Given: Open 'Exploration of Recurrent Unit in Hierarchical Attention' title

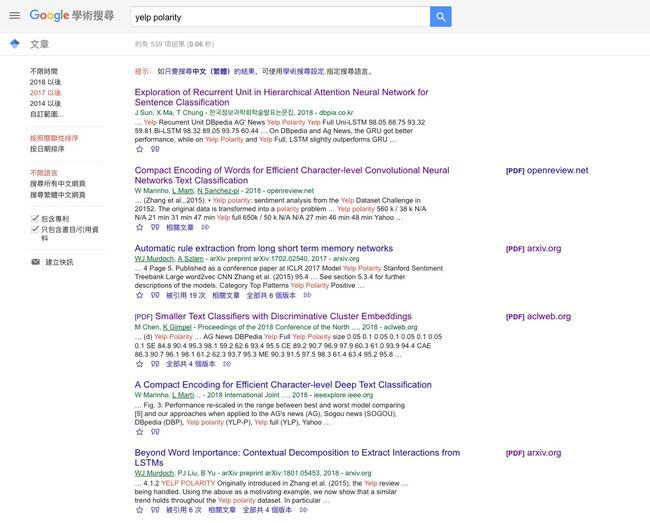Looking at the screenshot, I should pyautogui.click(x=281, y=97).
